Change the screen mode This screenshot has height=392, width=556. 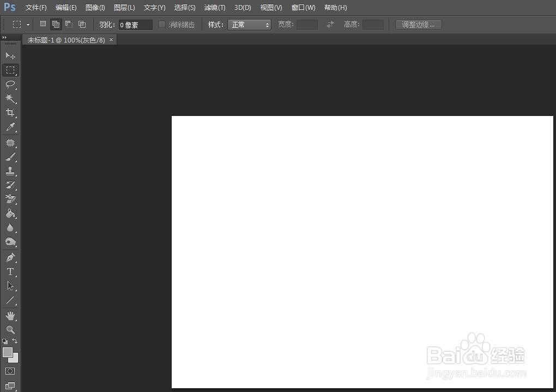10,385
